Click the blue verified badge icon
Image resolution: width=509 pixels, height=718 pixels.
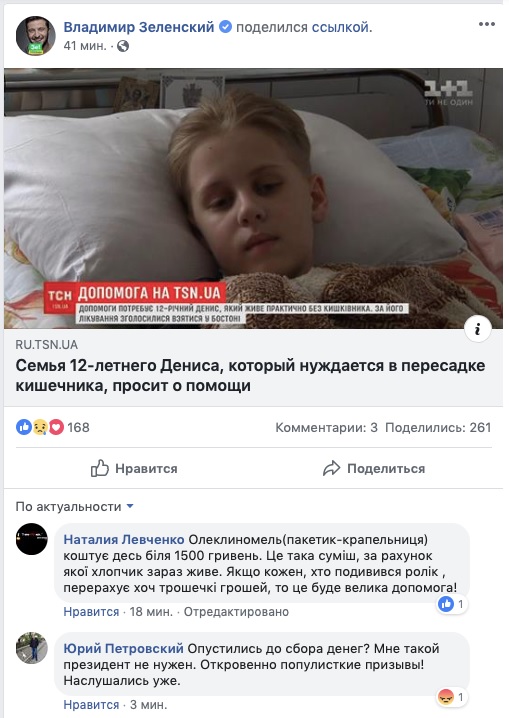(225, 27)
